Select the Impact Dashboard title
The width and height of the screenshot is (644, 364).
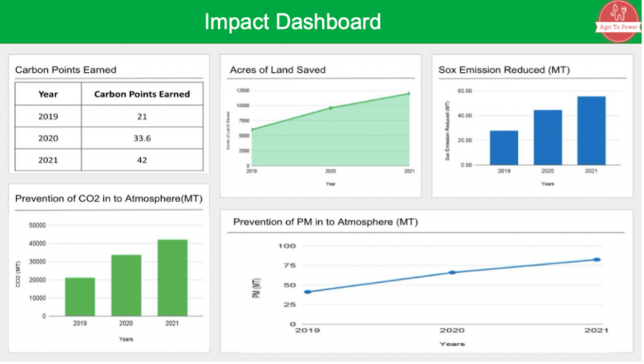pos(292,21)
